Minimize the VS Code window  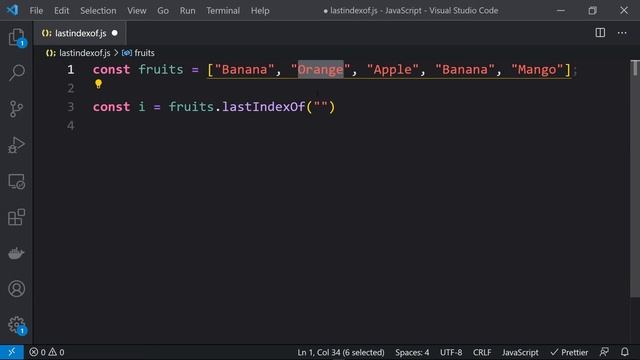[561, 11]
